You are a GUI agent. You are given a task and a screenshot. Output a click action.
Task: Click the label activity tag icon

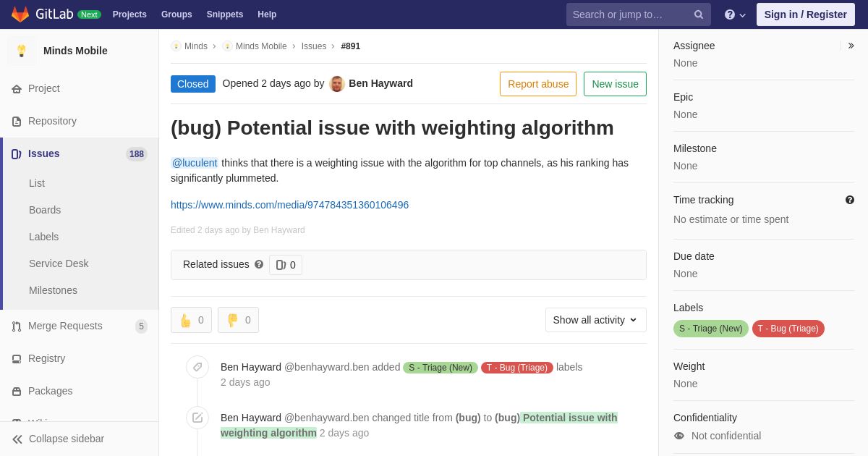(197, 367)
